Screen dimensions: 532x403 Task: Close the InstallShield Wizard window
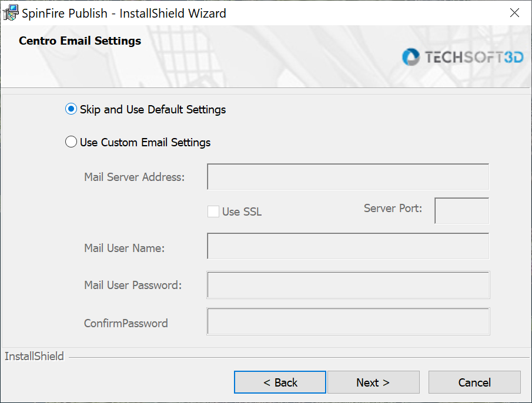(x=514, y=13)
